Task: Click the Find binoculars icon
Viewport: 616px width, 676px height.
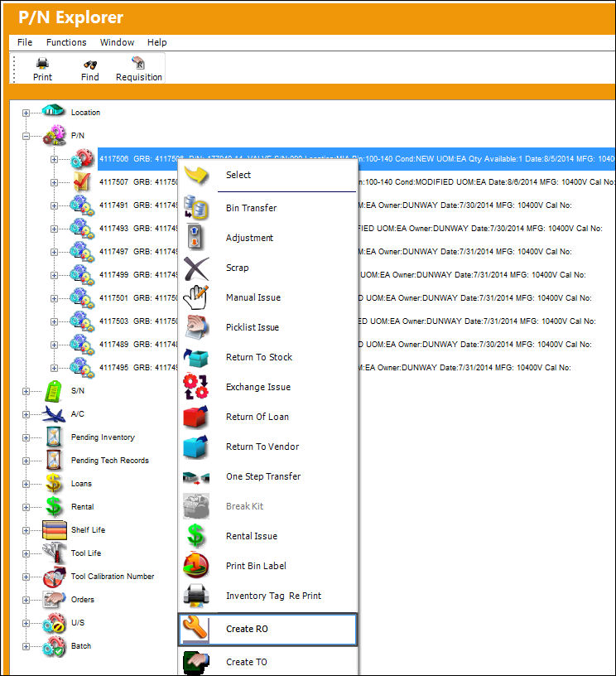Action: click(90, 65)
